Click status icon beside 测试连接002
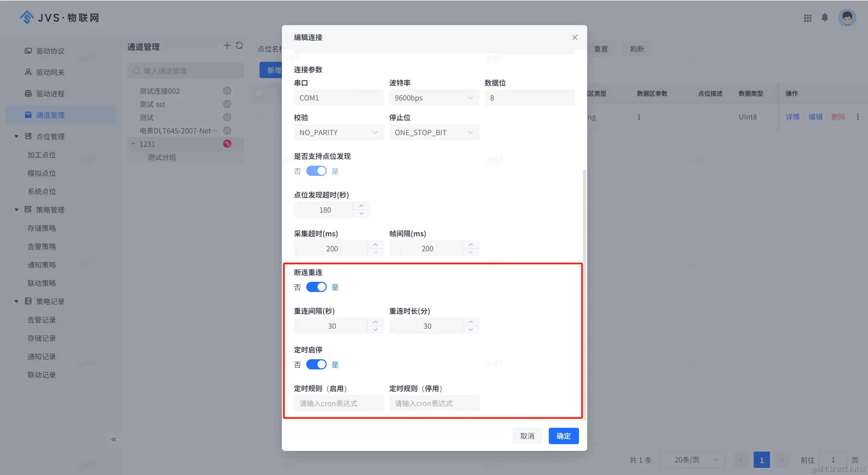This screenshot has width=868, height=475. click(227, 91)
